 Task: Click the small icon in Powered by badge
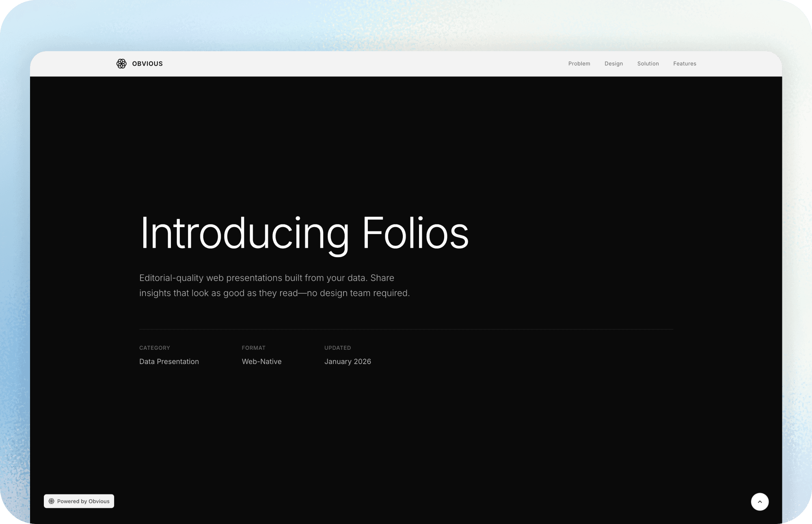(52, 501)
